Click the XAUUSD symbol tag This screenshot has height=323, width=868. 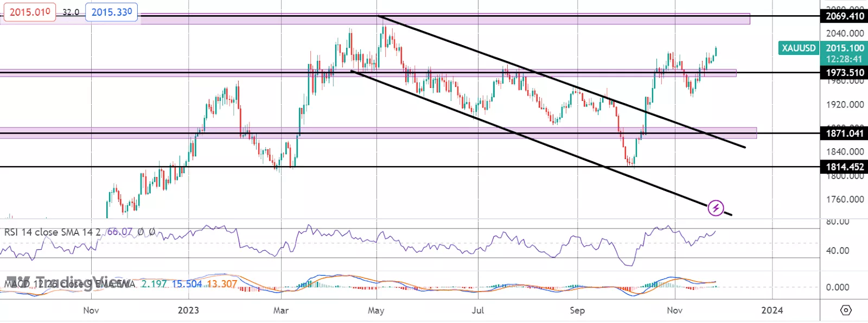pyautogui.click(x=799, y=48)
